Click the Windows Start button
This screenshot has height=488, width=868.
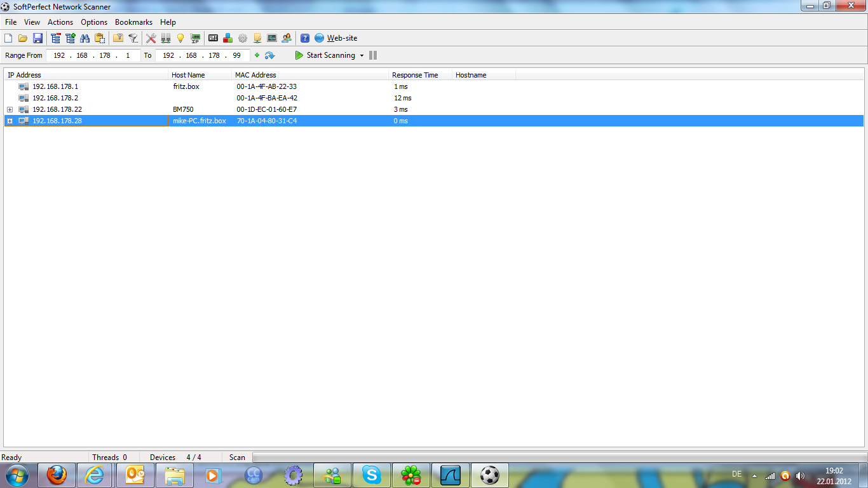(17, 475)
